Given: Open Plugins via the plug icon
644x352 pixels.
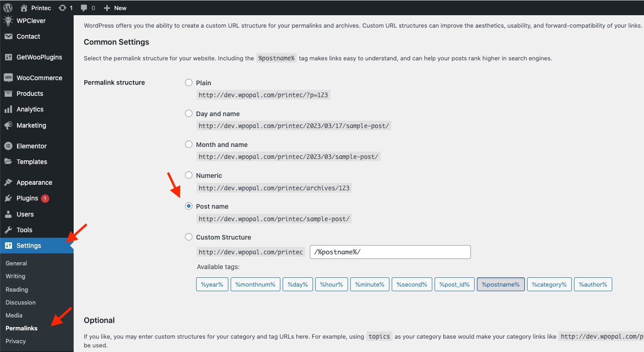Looking at the screenshot, I should 8,198.
